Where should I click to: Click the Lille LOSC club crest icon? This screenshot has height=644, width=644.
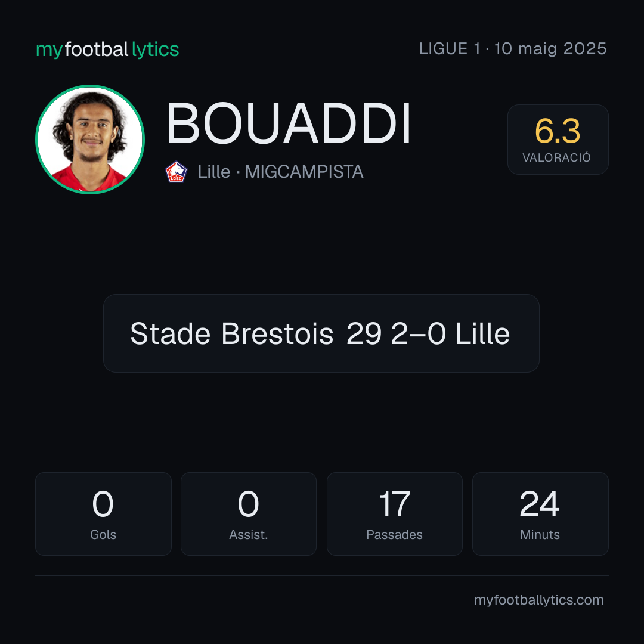click(176, 172)
